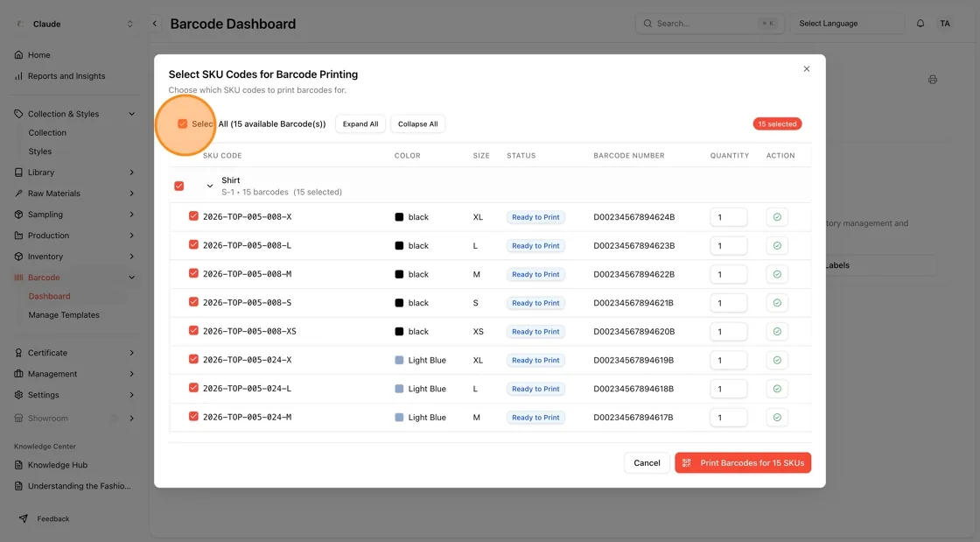Click the Knowledge Hub document icon

coord(18,465)
